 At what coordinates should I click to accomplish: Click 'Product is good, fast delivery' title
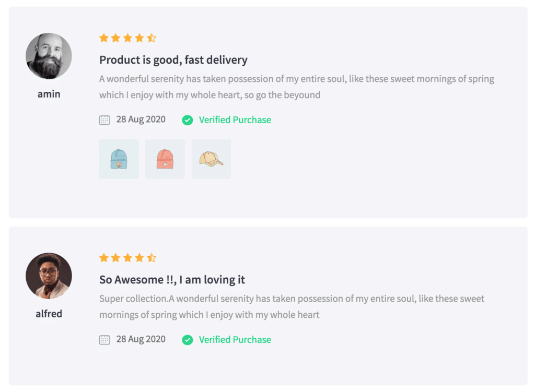click(x=173, y=60)
